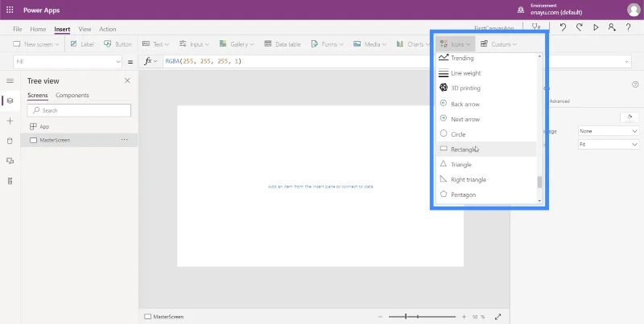Select the Insert tab

tap(62, 29)
